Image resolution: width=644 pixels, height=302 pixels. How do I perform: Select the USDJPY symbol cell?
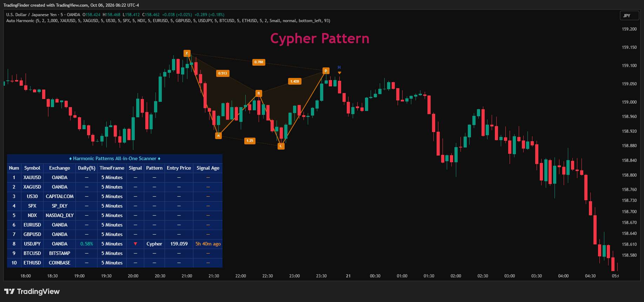point(32,244)
